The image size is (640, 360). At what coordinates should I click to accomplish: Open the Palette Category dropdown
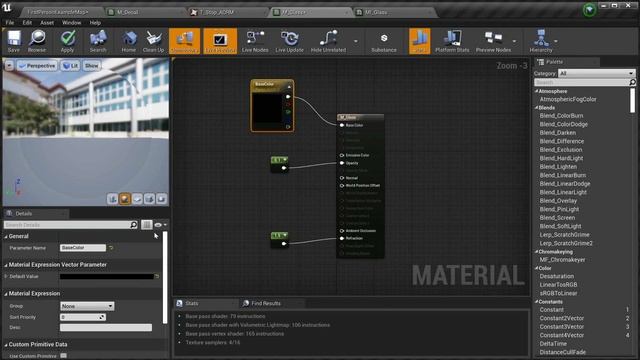tap(596, 73)
